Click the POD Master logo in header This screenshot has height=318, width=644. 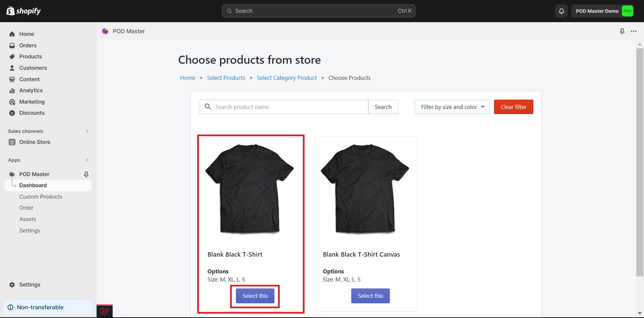pos(105,31)
